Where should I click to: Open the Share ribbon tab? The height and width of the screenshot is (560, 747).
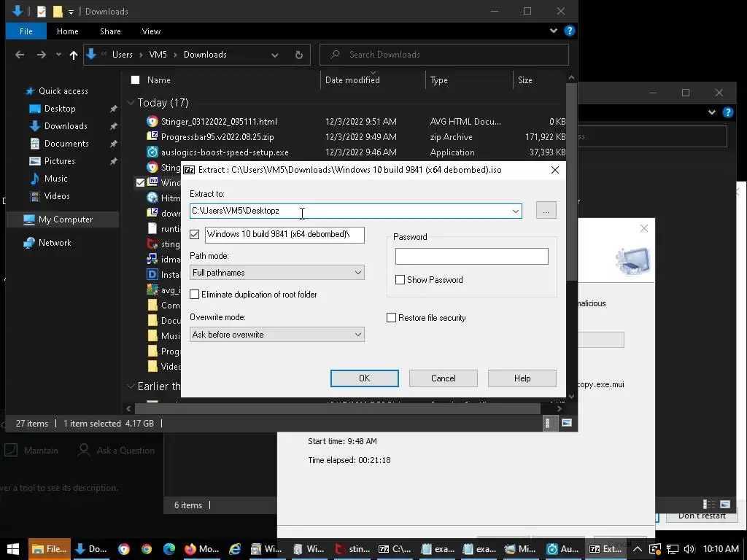[110, 31]
